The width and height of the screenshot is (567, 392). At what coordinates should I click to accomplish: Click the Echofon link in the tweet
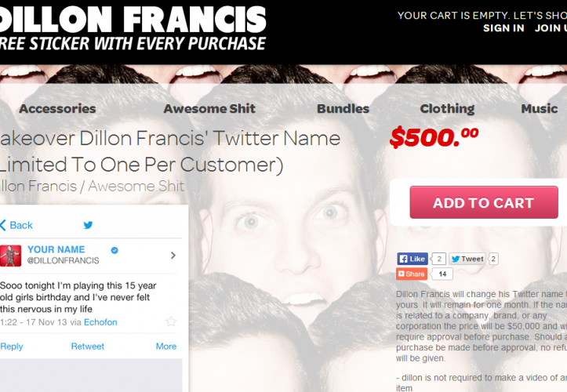click(x=100, y=322)
